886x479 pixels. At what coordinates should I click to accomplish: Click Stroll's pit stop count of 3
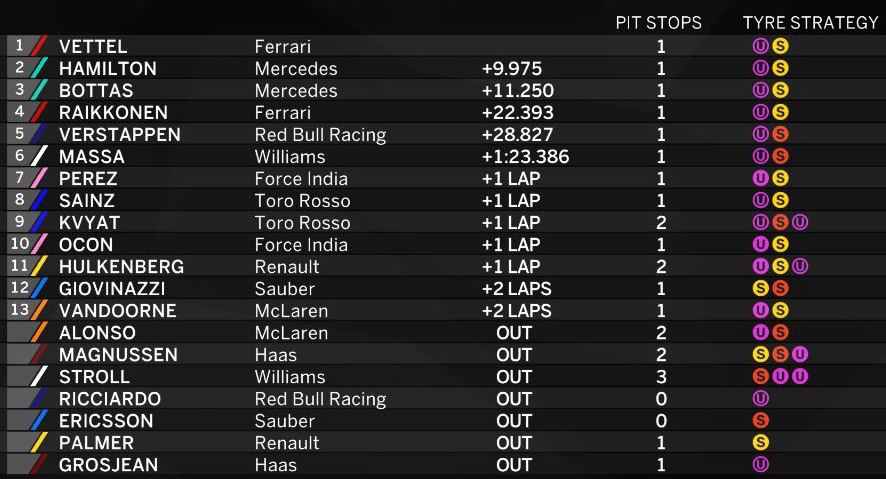coord(661,377)
